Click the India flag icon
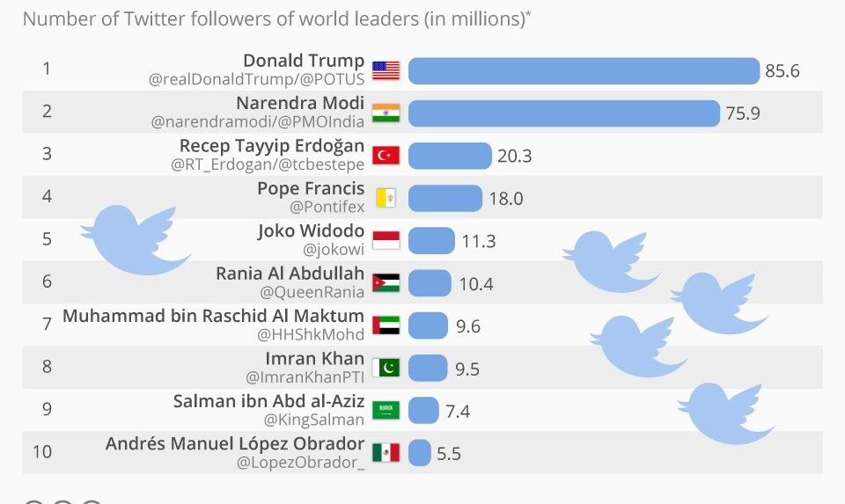This screenshot has width=845, height=504. 386,113
